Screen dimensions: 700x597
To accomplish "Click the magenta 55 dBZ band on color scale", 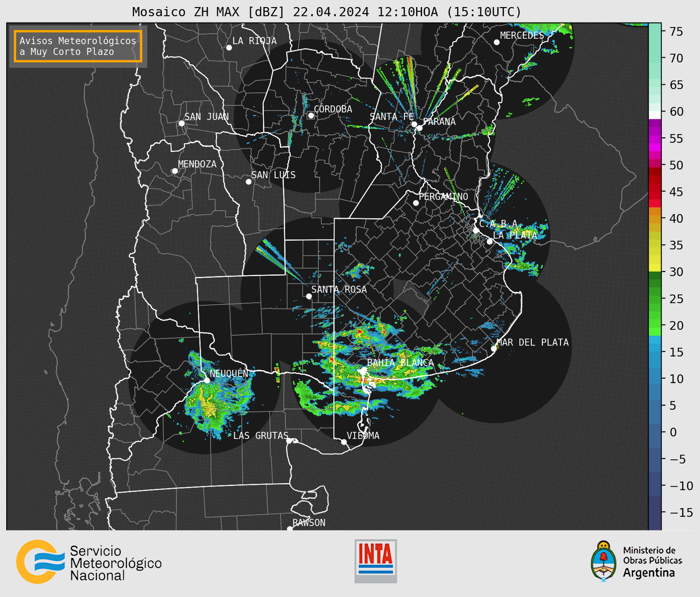I will [655, 138].
